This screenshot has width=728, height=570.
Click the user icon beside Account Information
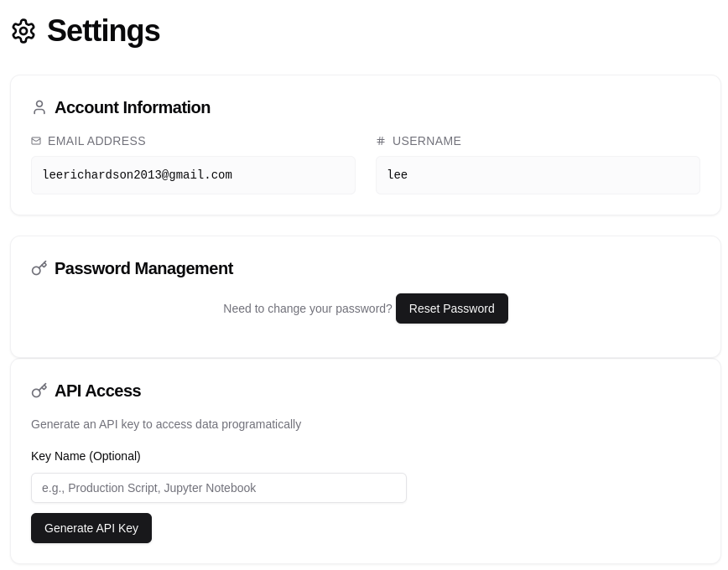point(39,107)
